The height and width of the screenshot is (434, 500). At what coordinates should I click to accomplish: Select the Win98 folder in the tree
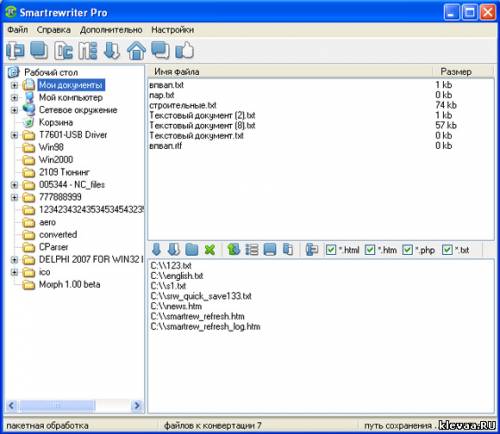tap(51, 147)
